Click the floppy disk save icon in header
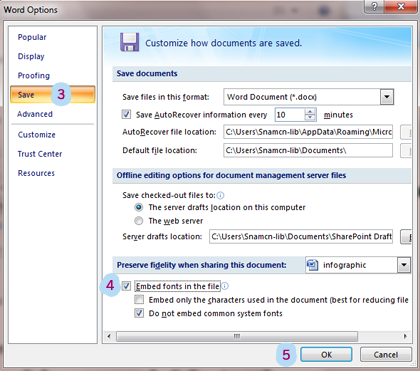 click(129, 42)
